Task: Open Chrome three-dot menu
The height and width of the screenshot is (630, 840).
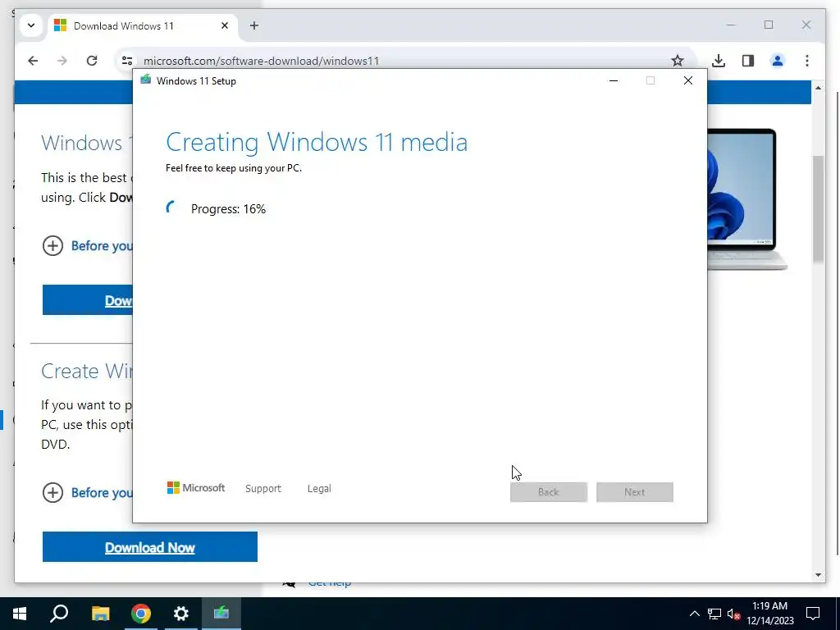Action: (807, 61)
